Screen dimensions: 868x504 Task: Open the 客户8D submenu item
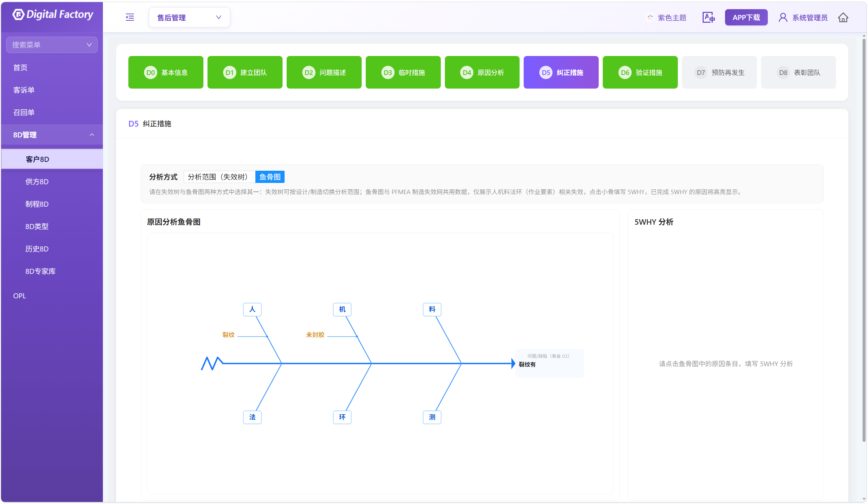coord(52,159)
